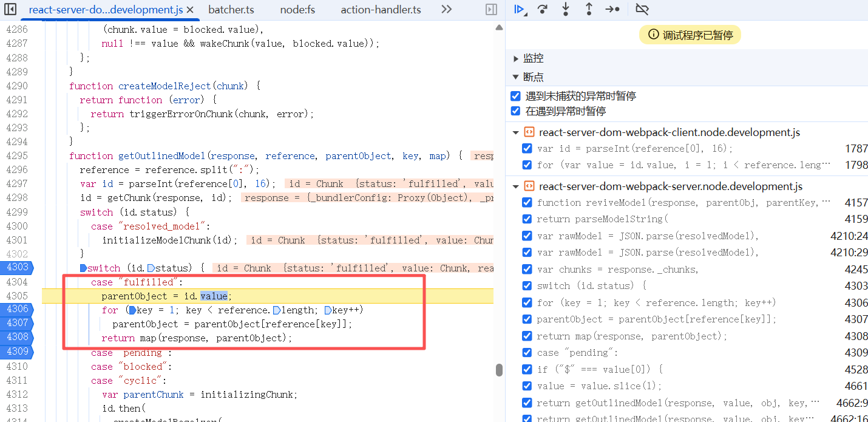Expand the 监控 (Watch) section
Viewport: 868px width, 422px height.
516,58
